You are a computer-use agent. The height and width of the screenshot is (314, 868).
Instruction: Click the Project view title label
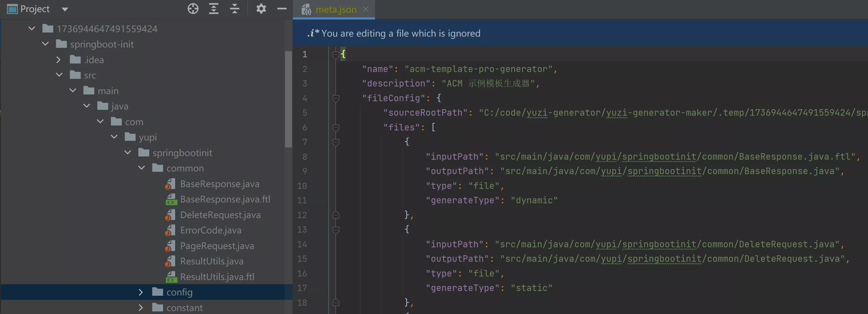(35, 9)
